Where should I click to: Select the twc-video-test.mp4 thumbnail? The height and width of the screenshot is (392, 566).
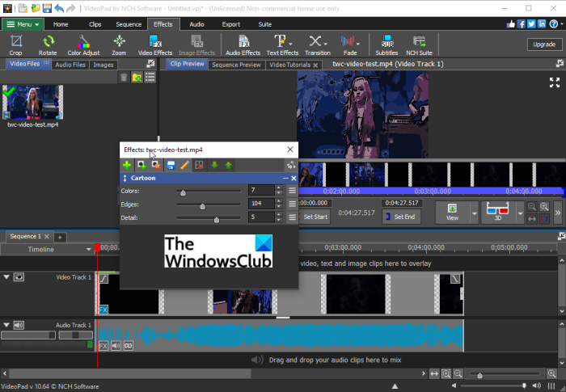[32, 102]
